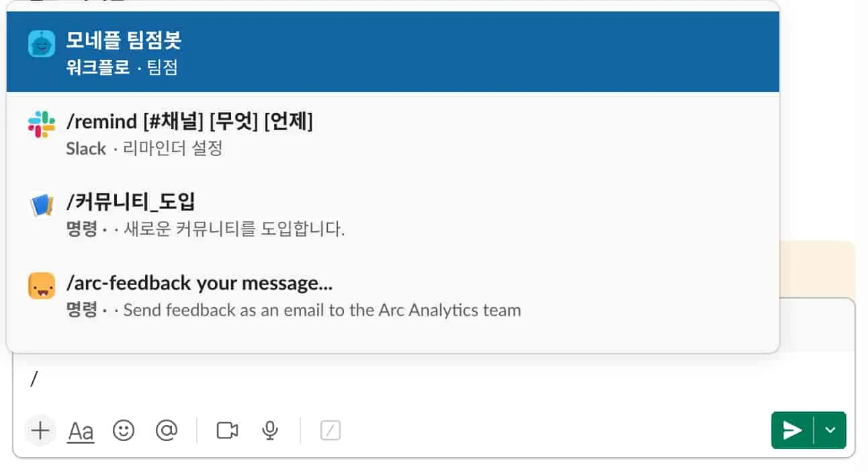Open the emoji picker
This screenshot has width=868, height=472.
click(124, 430)
